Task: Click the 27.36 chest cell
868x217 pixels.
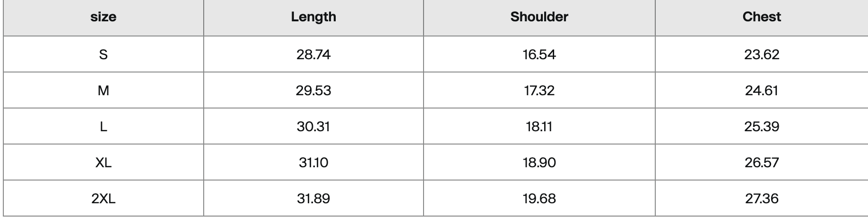Action: (762, 198)
